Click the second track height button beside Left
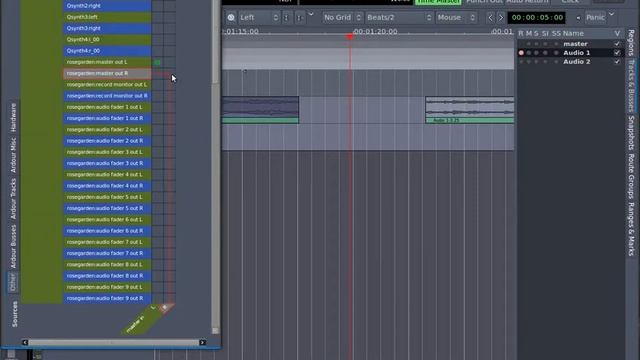The height and width of the screenshot is (360, 640). tap(300, 18)
